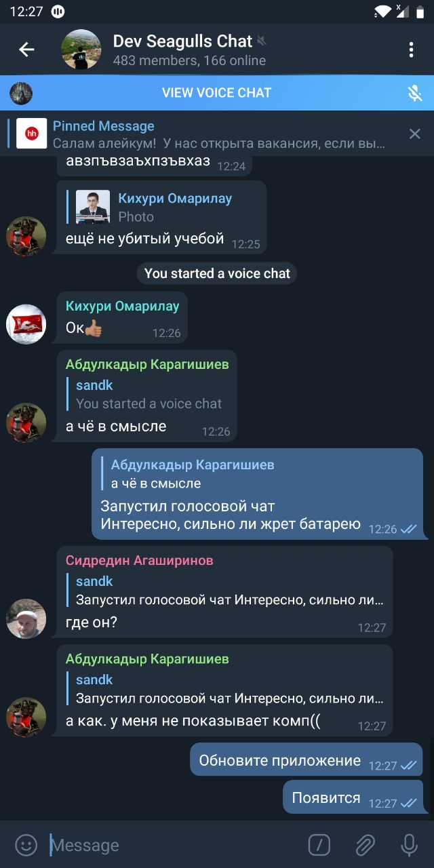Screen dimensions: 434x868
Task: Tap the bot commands slash icon
Action: 319,845
